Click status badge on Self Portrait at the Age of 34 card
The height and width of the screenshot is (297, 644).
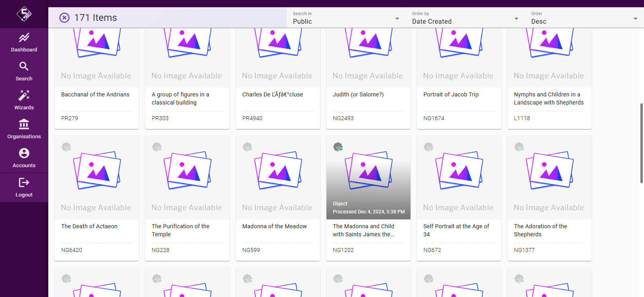[x=429, y=147]
